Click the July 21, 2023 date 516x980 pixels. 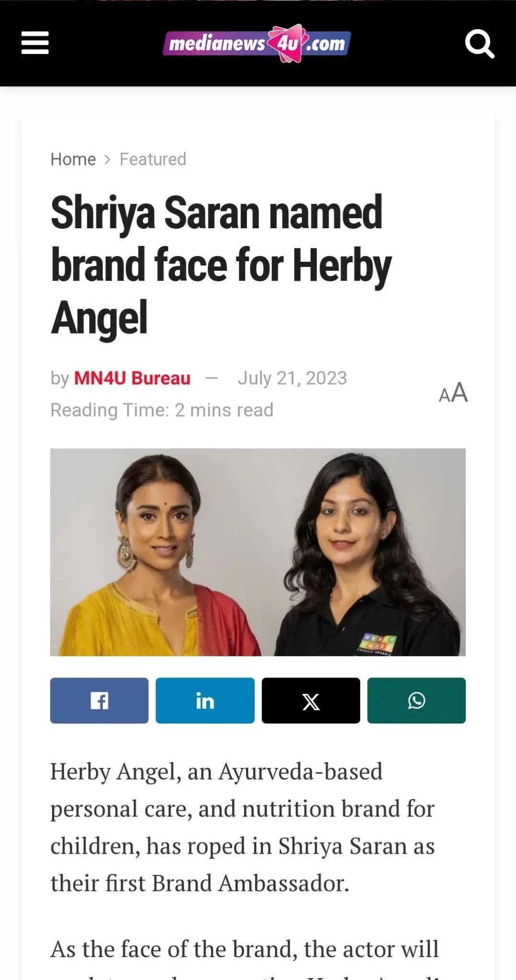(292, 378)
